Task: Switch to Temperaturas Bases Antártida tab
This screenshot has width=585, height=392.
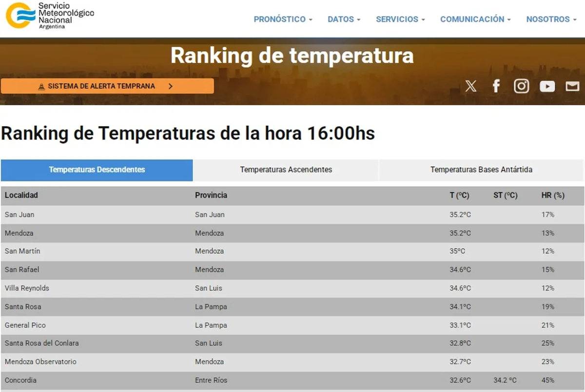Action: [x=481, y=170]
